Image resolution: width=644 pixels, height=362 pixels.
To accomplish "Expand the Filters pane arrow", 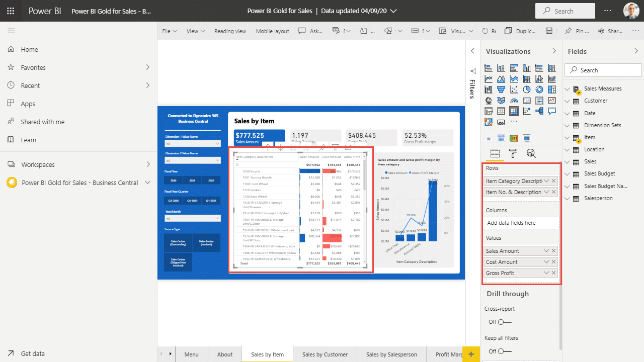I will pos(472,51).
